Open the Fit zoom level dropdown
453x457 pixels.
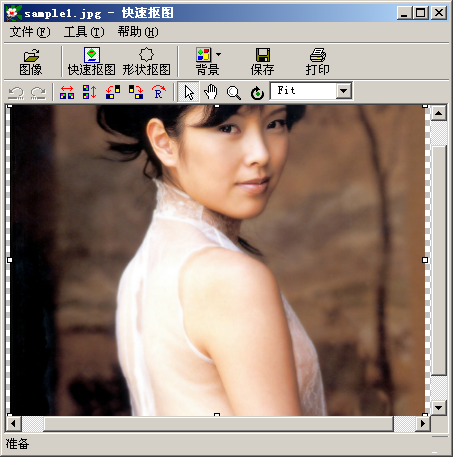click(x=344, y=91)
